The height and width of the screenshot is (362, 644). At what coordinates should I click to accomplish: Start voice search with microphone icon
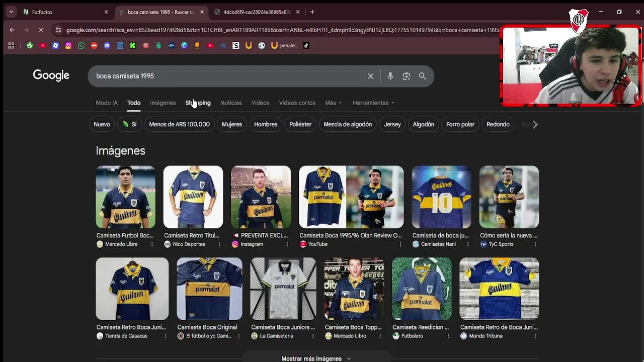click(x=390, y=76)
